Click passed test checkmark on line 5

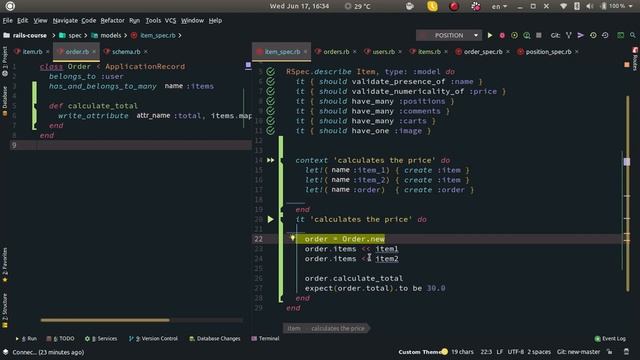pos(271,72)
